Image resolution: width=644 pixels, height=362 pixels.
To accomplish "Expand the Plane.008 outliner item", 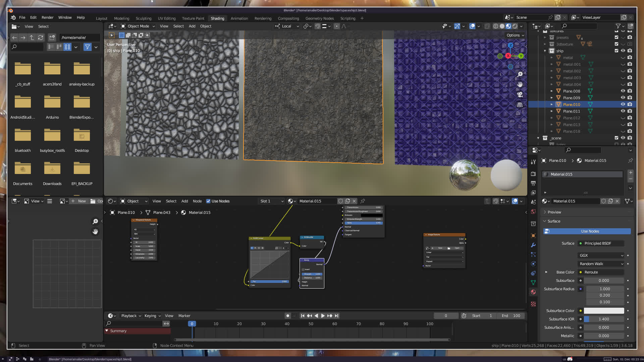I will click(x=551, y=91).
